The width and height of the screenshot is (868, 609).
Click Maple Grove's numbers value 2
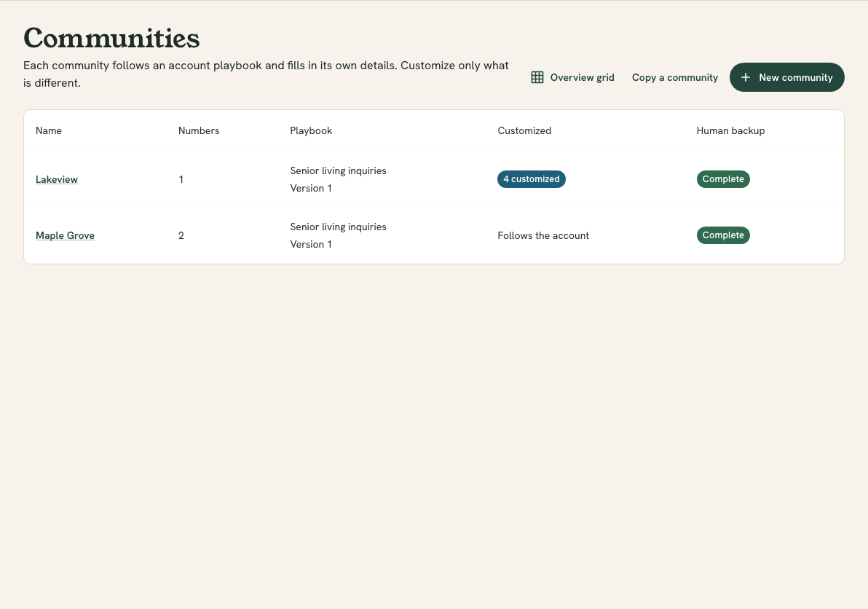pyautogui.click(x=181, y=235)
